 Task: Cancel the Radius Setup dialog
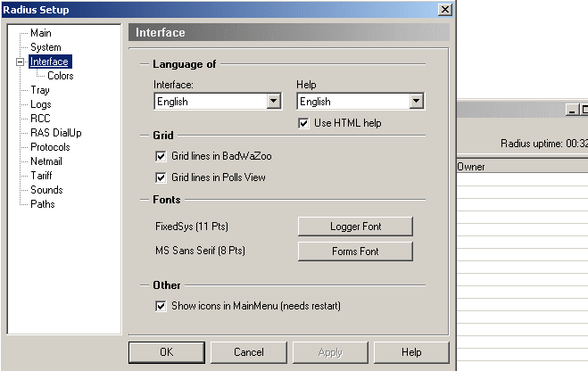(x=249, y=352)
